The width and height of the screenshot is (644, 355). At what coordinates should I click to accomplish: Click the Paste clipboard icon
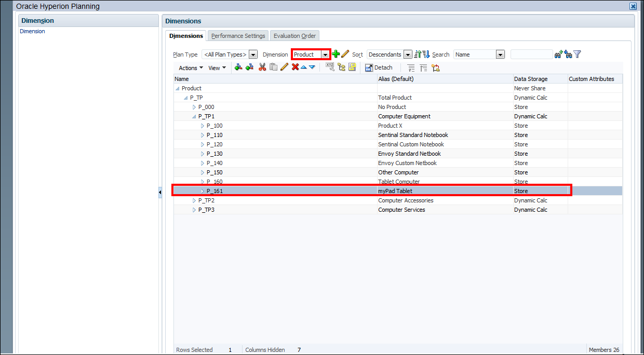273,67
